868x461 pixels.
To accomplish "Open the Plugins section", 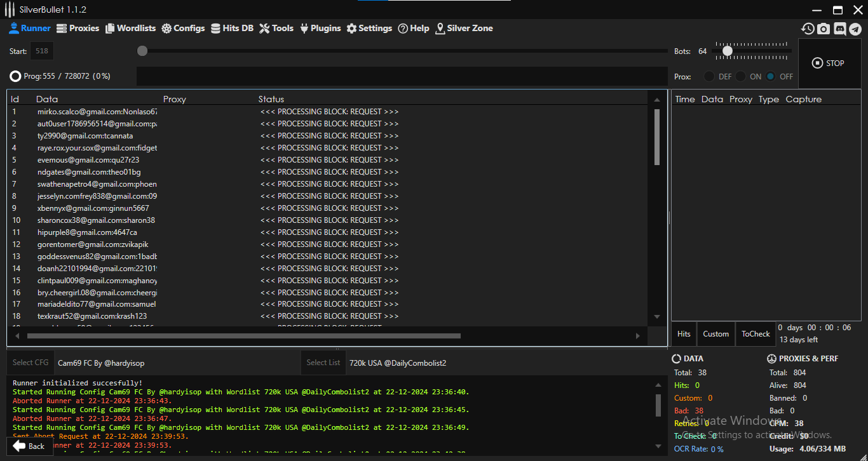I will point(320,28).
